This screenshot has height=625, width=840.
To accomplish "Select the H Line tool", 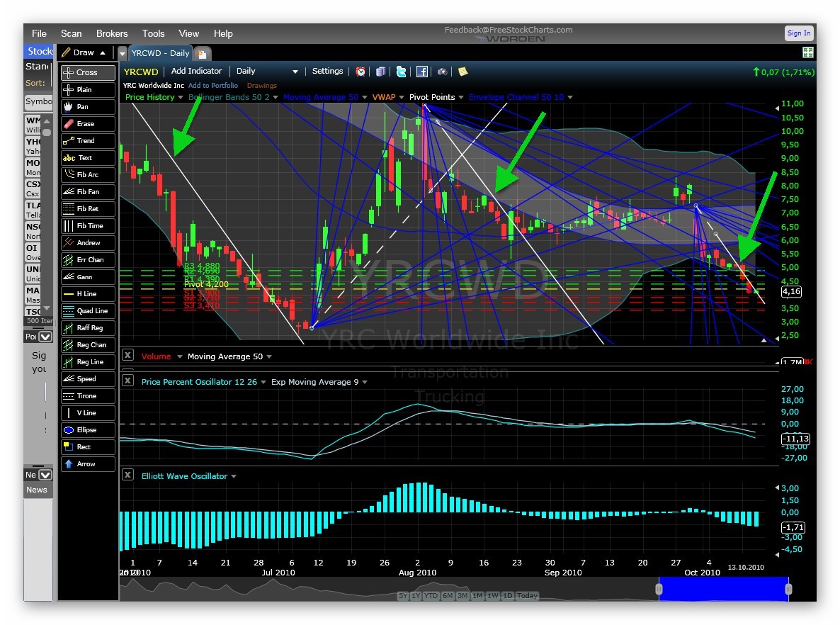I will (x=88, y=294).
